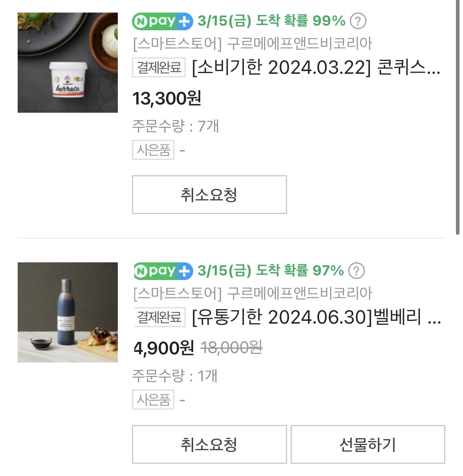
Task: Open the product title with 유통기한 2024.06.30
Action: 316,317
